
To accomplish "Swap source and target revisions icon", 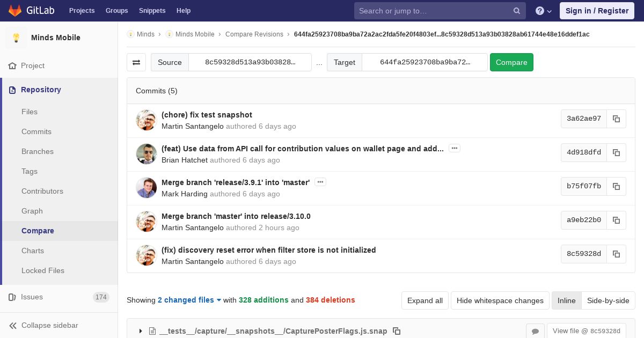I will click(136, 62).
